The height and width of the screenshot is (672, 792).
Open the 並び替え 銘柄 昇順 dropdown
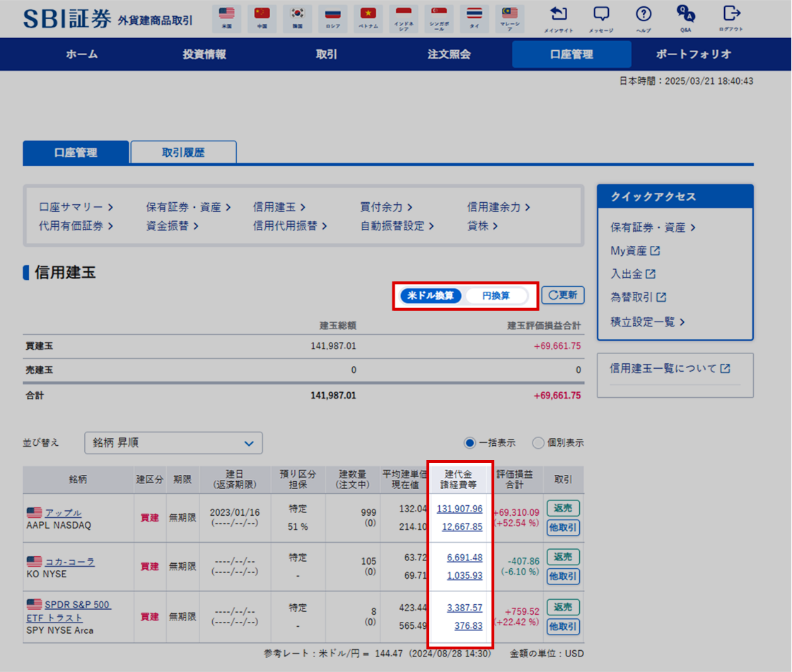tap(173, 443)
